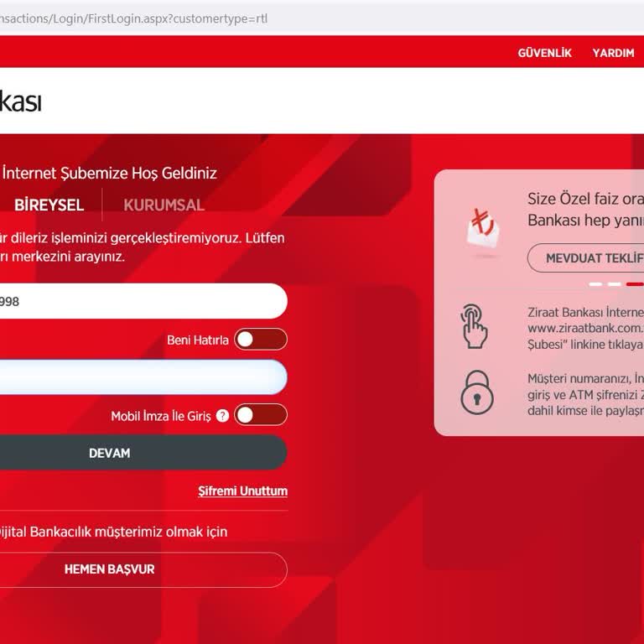
Task: Enable Mobil İmza İle Giriş switch
Action: tap(261, 414)
